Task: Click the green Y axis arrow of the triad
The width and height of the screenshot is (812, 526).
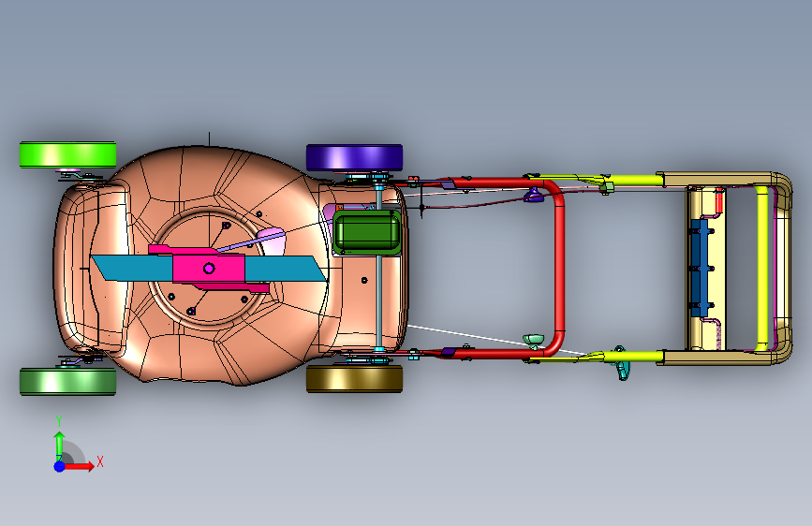Action: click(x=60, y=446)
